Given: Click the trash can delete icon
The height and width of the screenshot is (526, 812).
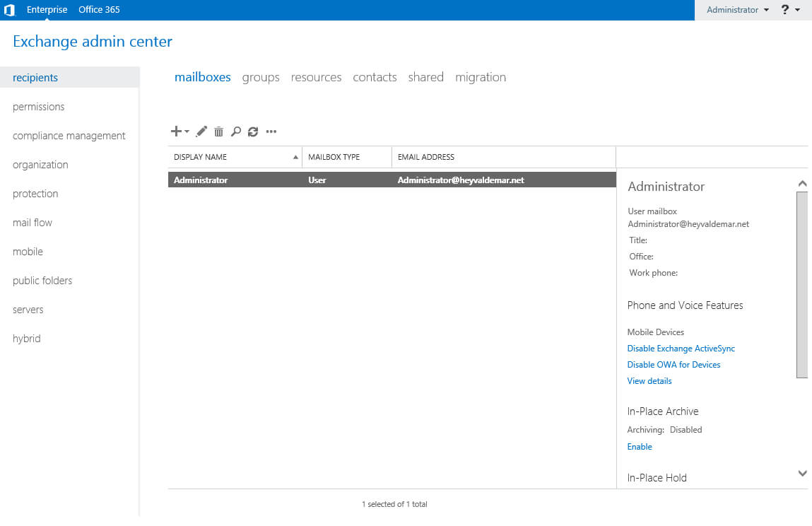Looking at the screenshot, I should (218, 131).
